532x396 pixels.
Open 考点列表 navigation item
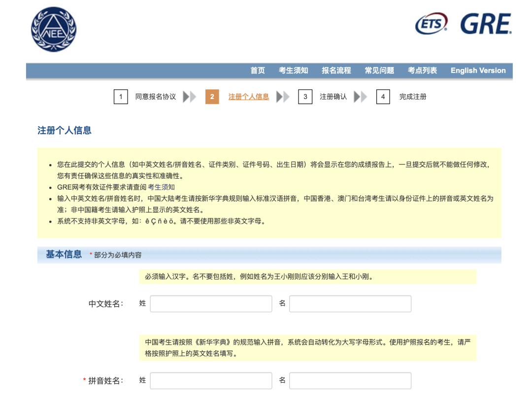click(423, 70)
